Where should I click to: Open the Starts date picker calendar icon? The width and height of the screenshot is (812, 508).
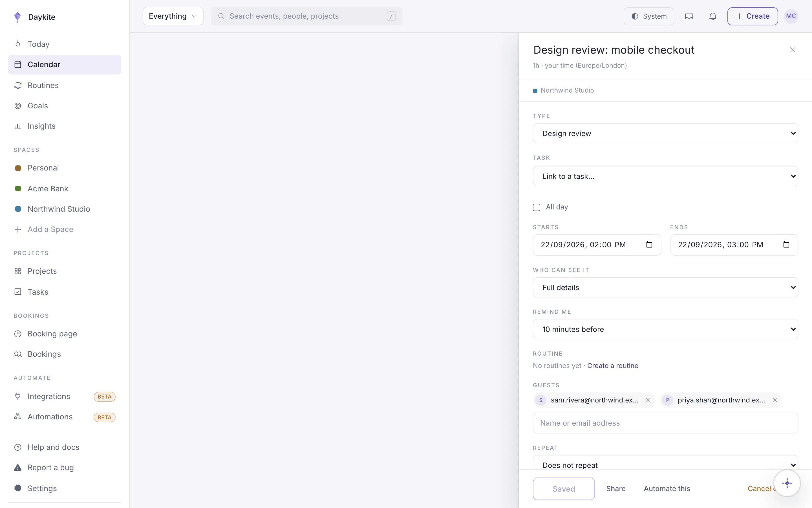pos(649,244)
